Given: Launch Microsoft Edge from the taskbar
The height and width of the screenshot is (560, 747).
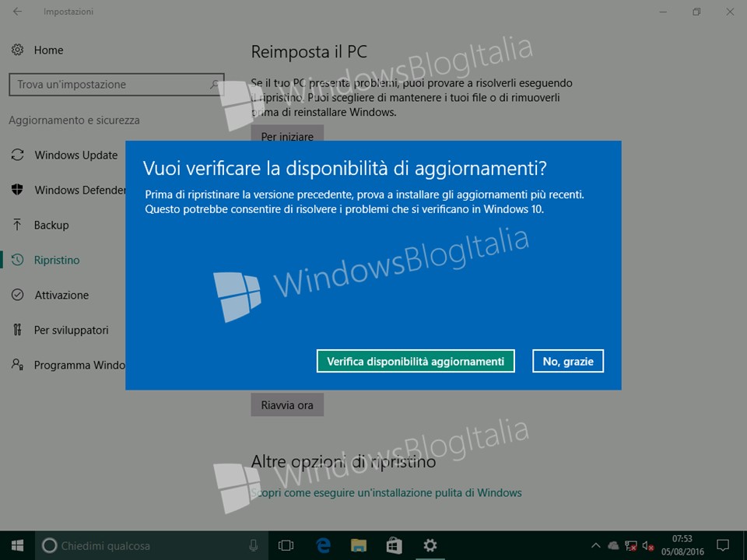Looking at the screenshot, I should 323,545.
